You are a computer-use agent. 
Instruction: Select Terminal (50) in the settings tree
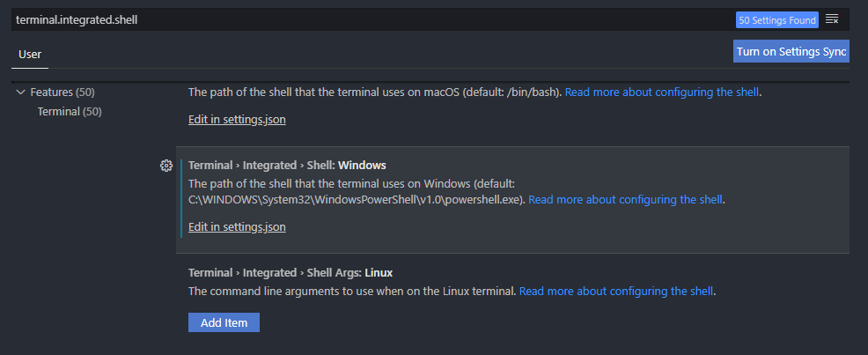pos(70,111)
